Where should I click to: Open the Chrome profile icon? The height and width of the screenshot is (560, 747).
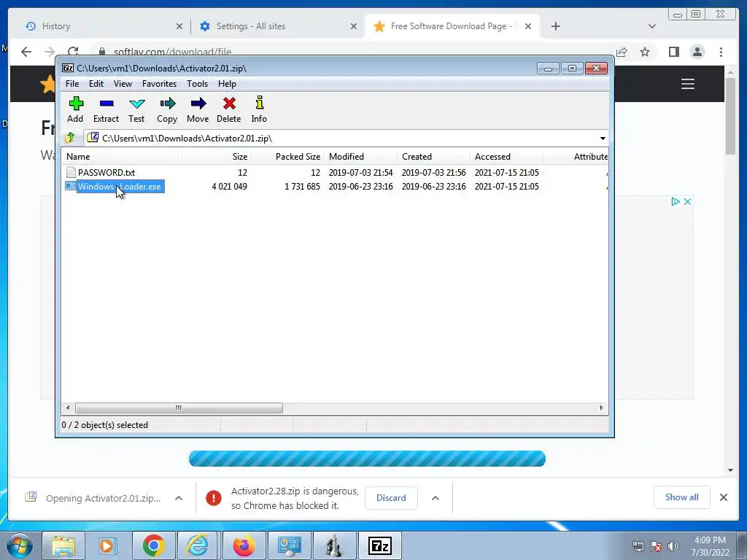[697, 52]
